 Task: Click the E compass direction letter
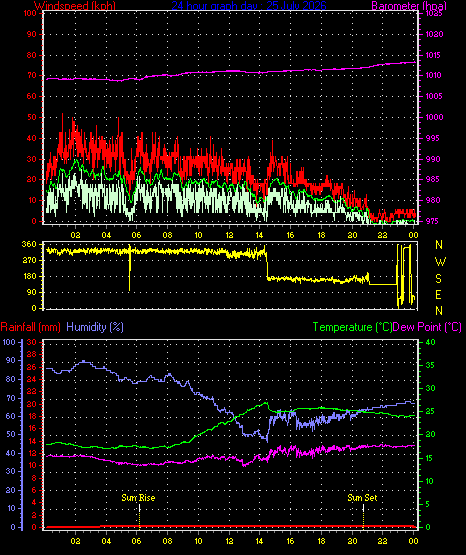(438, 295)
